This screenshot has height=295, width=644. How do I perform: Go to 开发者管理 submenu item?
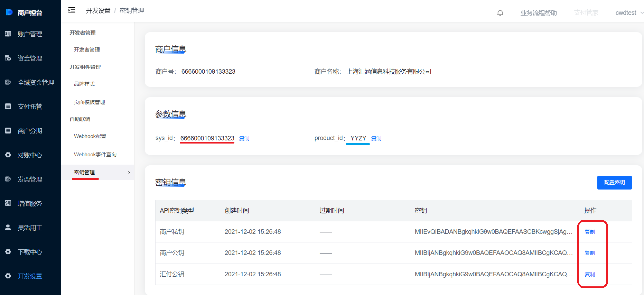tap(87, 50)
